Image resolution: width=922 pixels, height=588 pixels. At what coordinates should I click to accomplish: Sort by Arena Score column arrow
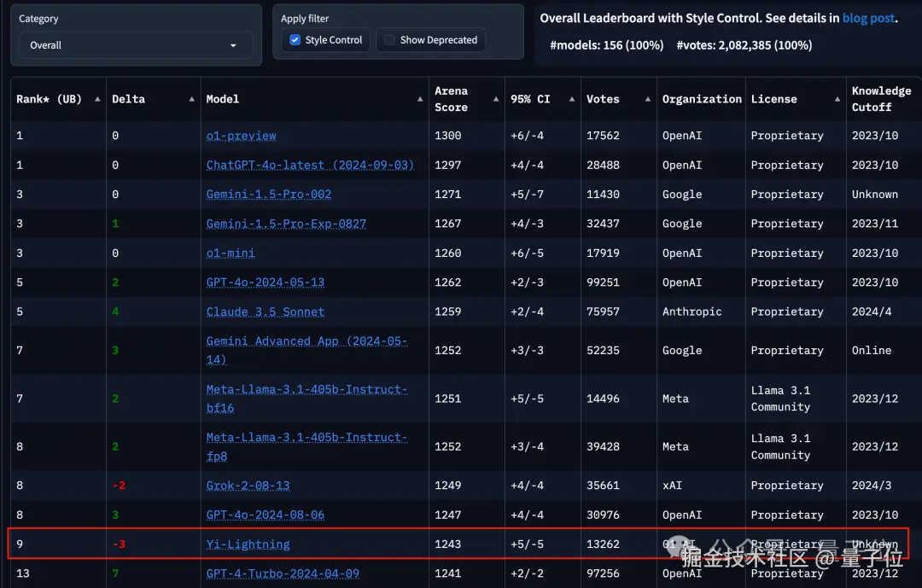496,99
